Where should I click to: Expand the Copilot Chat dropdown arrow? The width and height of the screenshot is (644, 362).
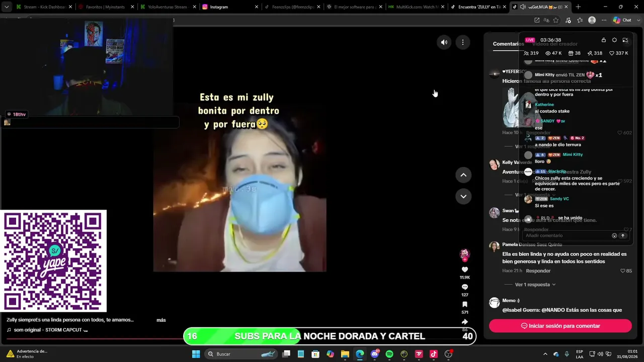pos(637,20)
